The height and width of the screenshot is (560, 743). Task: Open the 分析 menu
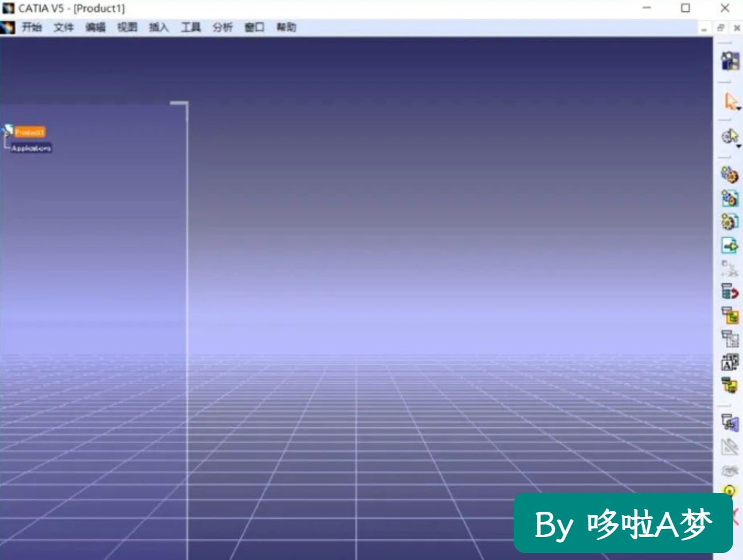pyautogui.click(x=222, y=27)
